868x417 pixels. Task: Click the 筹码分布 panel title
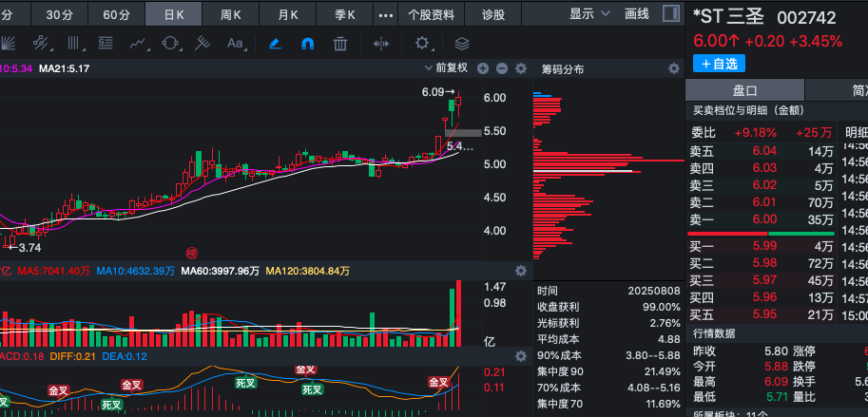tap(563, 69)
